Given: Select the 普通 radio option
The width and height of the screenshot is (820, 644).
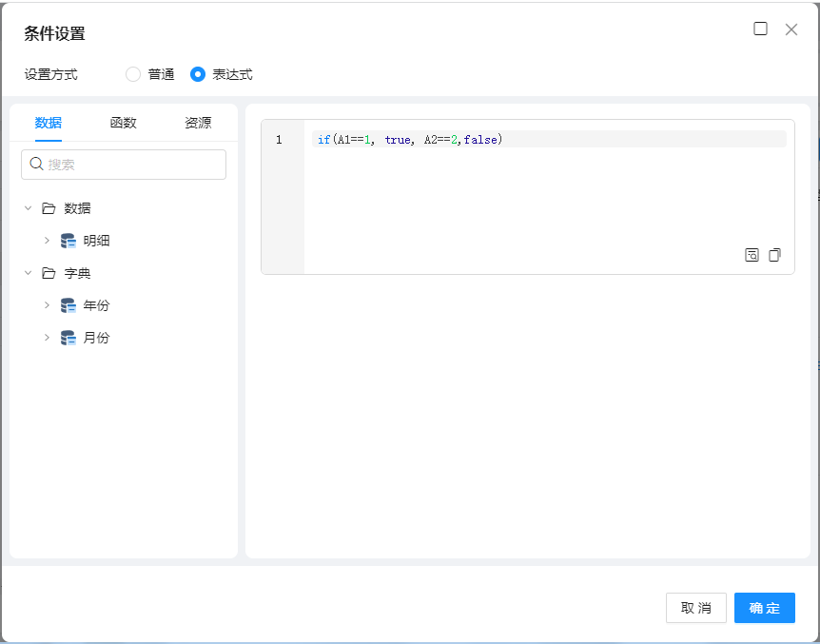Looking at the screenshot, I should (133, 74).
